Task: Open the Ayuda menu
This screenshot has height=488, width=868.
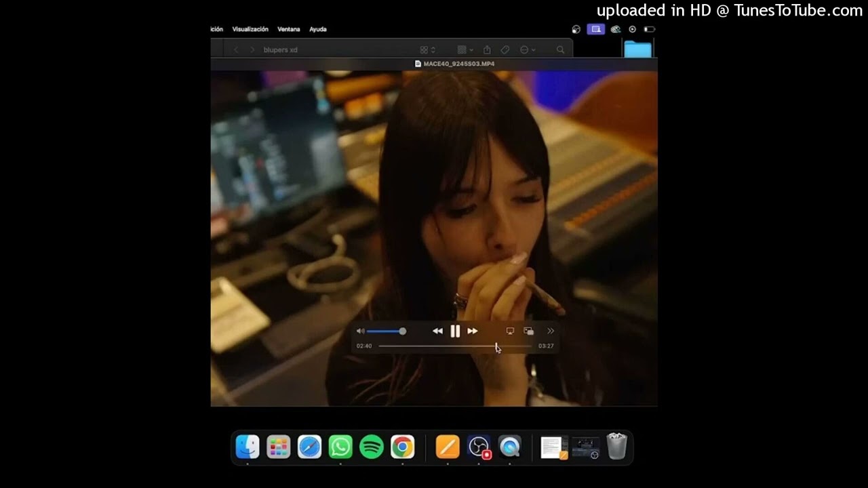Action: pyautogui.click(x=318, y=29)
